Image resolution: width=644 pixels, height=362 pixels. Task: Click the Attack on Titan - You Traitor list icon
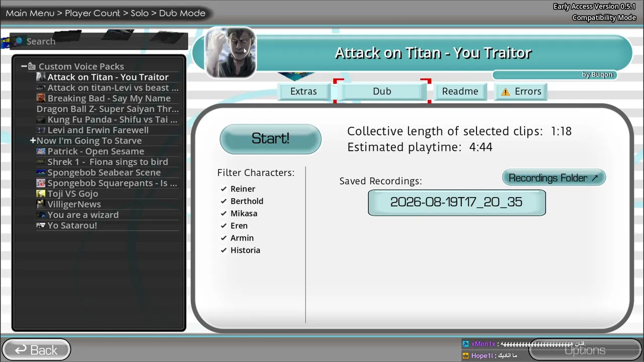coord(41,77)
